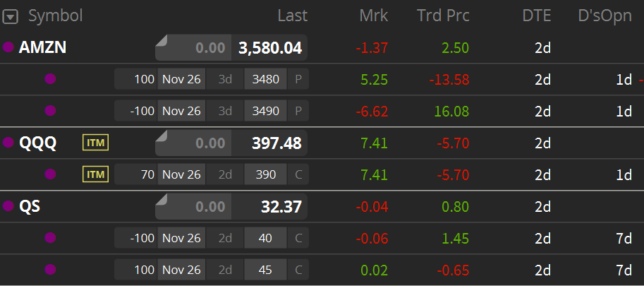Click the Nov 26 expiry on the 3480 row

[x=181, y=79]
